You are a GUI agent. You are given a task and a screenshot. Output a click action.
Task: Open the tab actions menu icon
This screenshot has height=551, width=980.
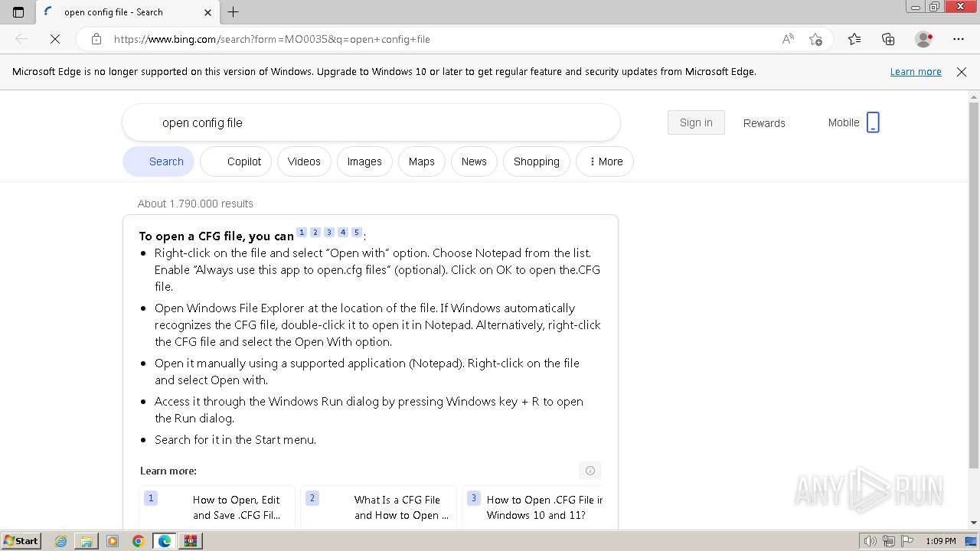18,11
